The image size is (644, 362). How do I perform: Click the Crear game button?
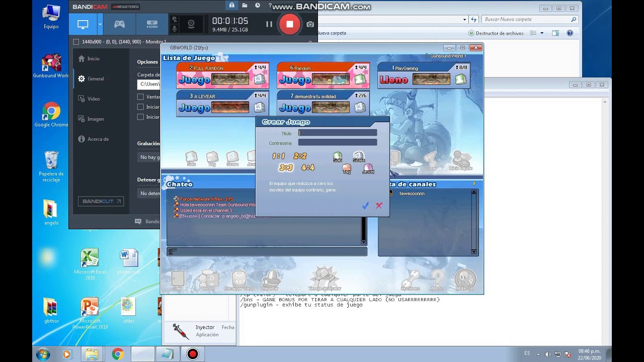(x=431, y=161)
